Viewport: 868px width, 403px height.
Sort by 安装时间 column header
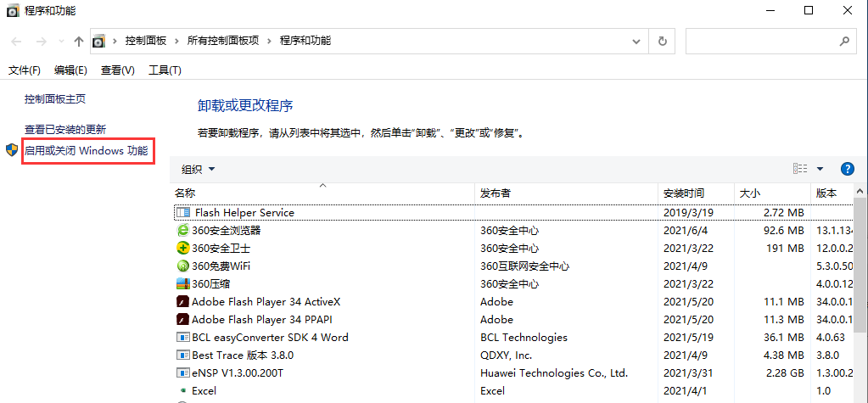click(x=684, y=193)
